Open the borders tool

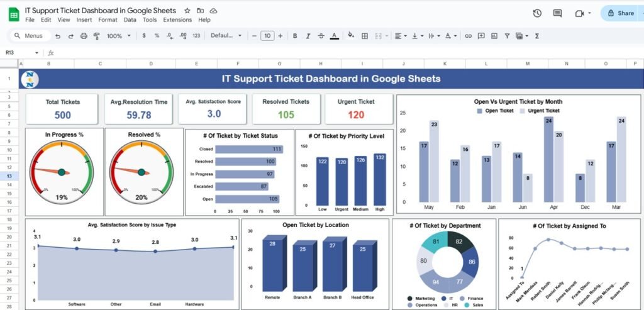(x=364, y=36)
